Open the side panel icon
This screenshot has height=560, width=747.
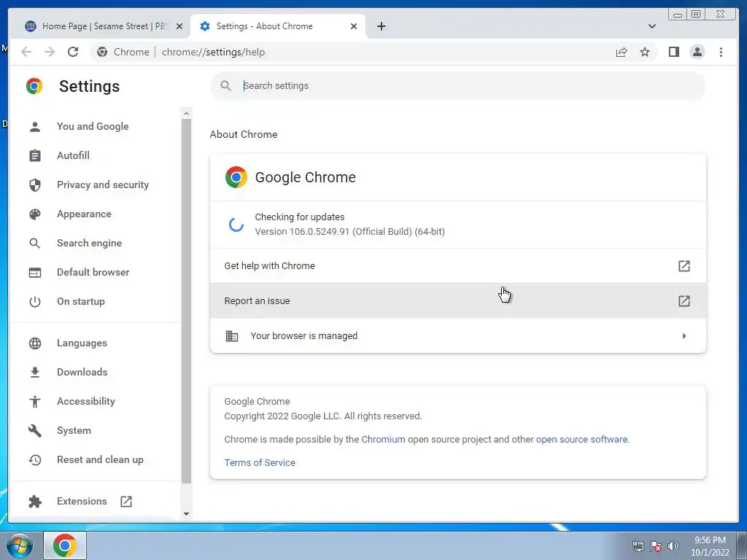pos(673,52)
